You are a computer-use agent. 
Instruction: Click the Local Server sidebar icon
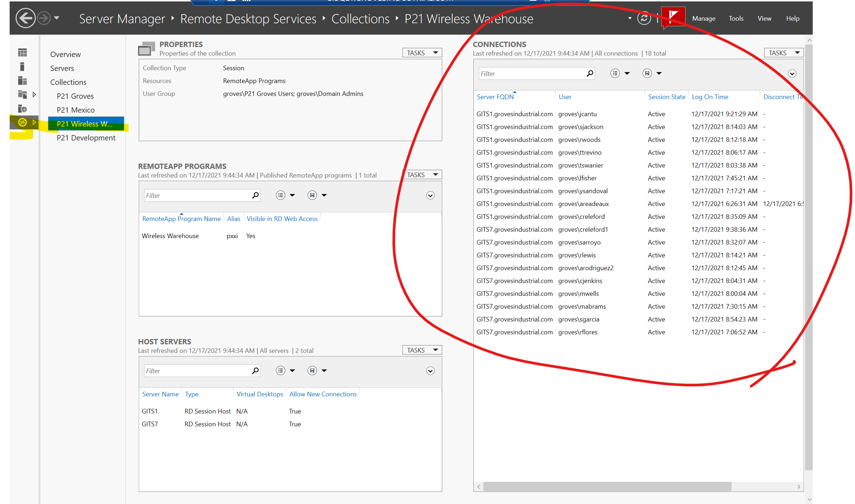pyautogui.click(x=22, y=67)
